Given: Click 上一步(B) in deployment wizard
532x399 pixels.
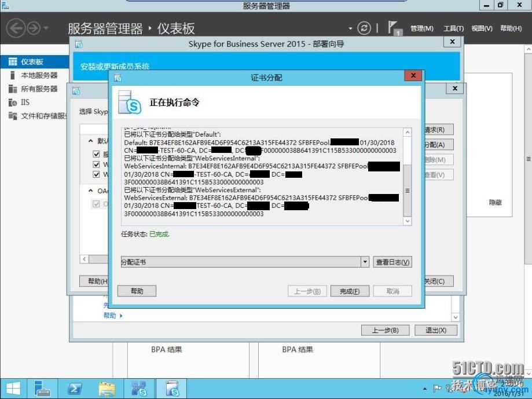Looking at the screenshot, I should click(385, 330).
